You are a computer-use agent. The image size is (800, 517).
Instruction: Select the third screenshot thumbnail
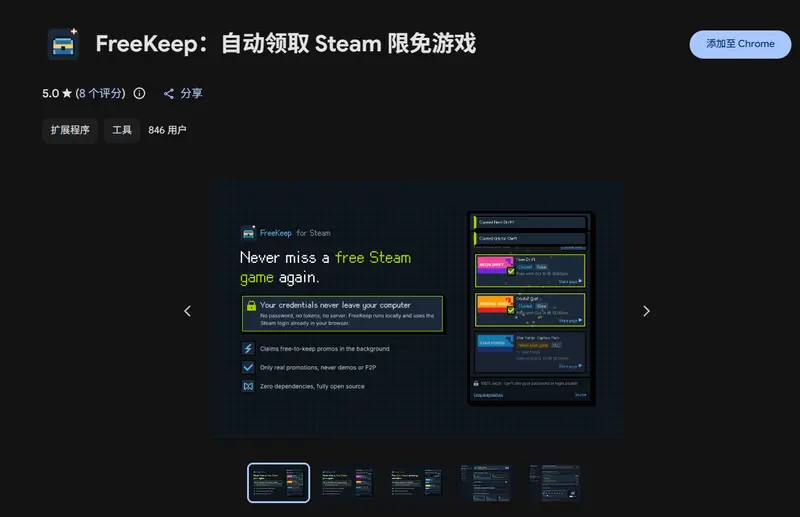tap(416, 483)
